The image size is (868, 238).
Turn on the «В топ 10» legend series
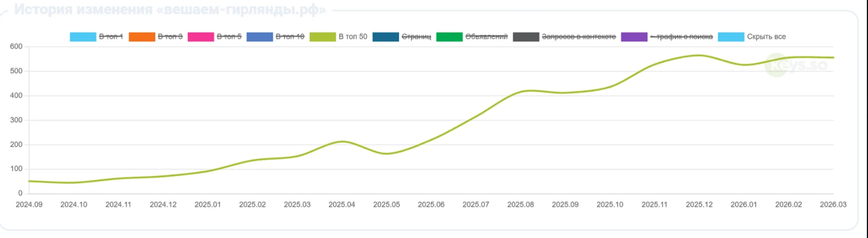pos(290,37)
